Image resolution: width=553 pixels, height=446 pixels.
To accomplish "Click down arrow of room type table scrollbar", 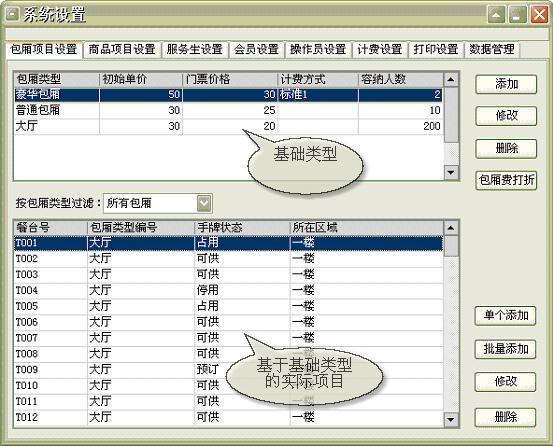I will click(451, 172).
